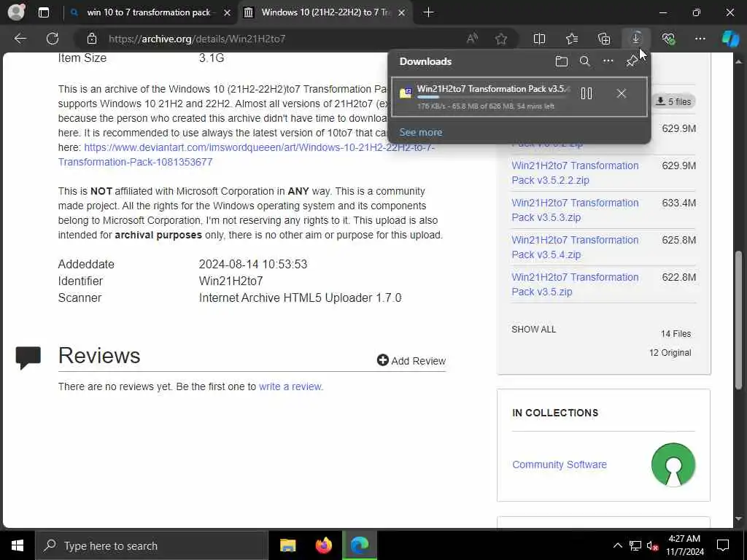Launch Firefox from taskbar
This screenshot has width=747, height=560.
323,545
